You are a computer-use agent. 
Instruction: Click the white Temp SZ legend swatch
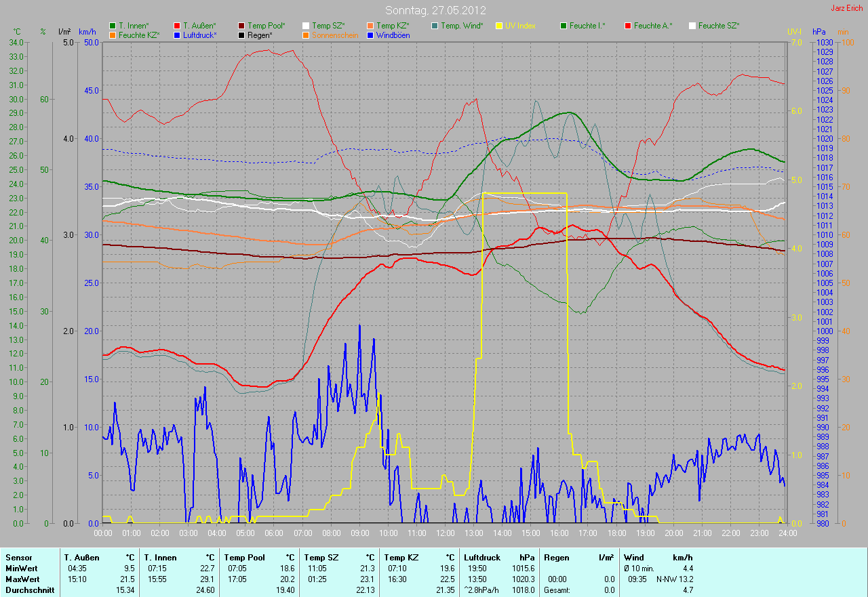click(306, 26)
